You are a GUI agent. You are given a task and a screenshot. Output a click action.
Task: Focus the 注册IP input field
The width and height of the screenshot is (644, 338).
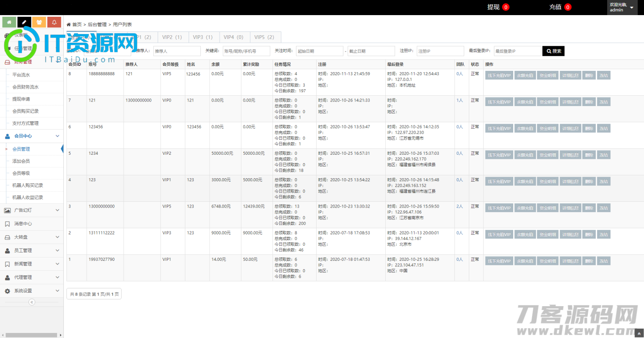tap(440, 51)
